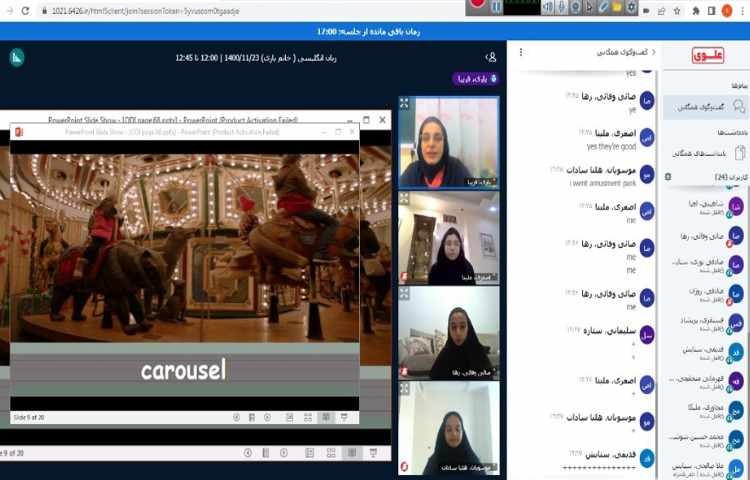Toggle microphone capture in recorder toolbar

(x=562, y=7)
